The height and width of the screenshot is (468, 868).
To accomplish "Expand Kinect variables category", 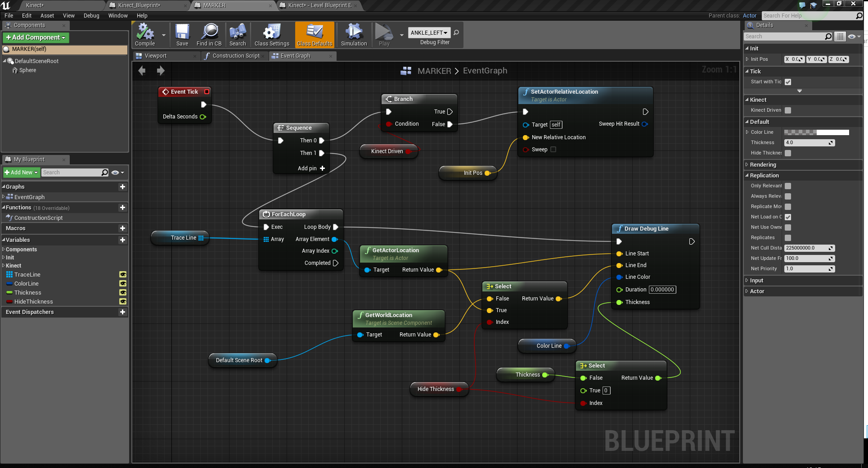I will click(4, 266).
